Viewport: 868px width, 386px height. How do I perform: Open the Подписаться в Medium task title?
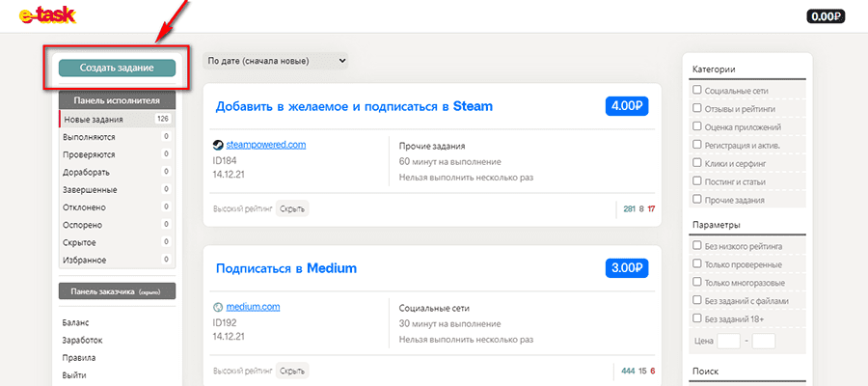[x=286, y=268]
